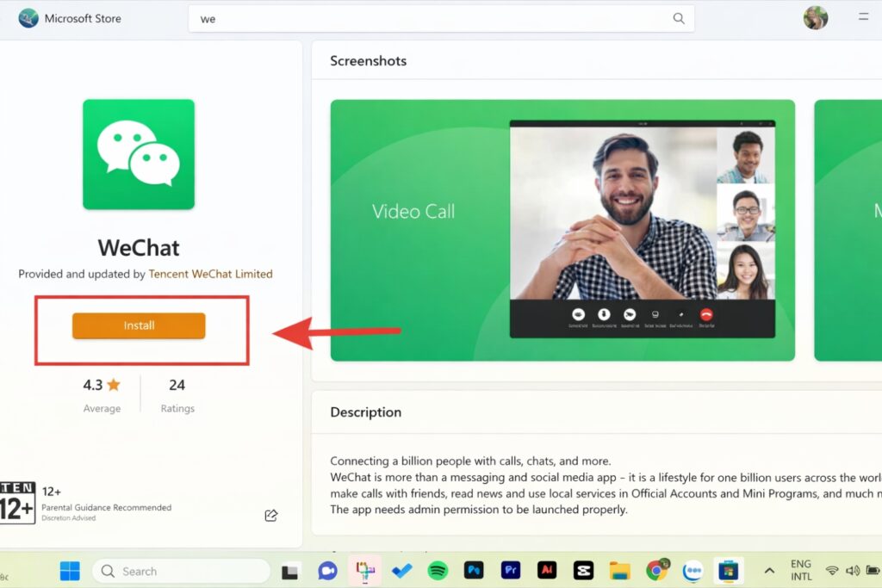882x588 pixels.
Task: Click the WeChat app title
Action: [139, 248]
